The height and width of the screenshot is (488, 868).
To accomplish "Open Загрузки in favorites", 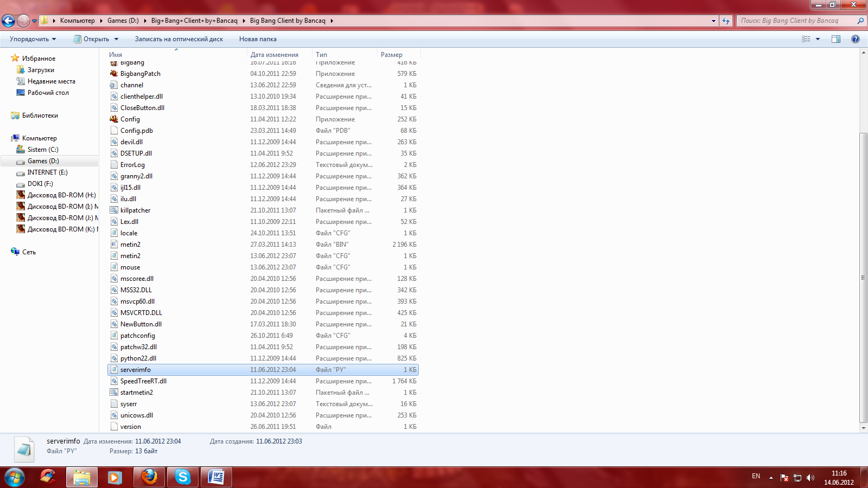I will (x=41, y=70).
